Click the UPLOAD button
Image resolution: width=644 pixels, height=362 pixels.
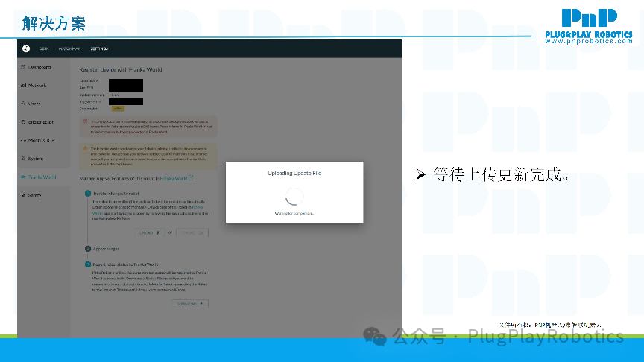[x=150, y=232]
